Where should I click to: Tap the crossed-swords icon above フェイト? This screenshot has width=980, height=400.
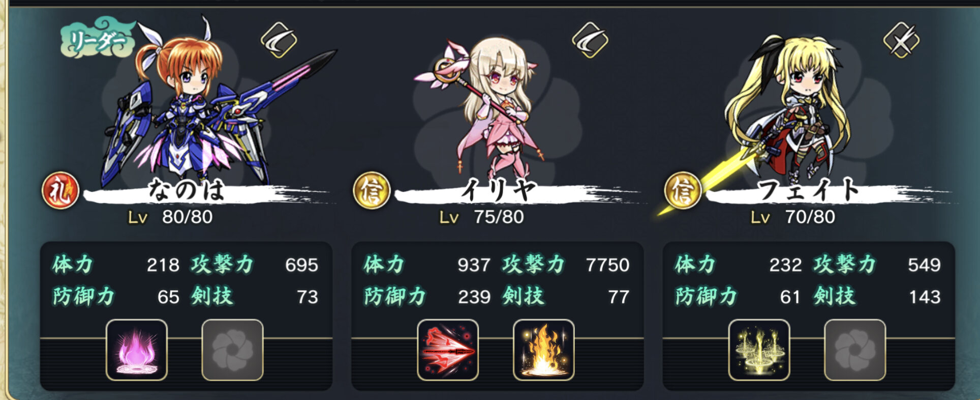(x=901, y=40)
